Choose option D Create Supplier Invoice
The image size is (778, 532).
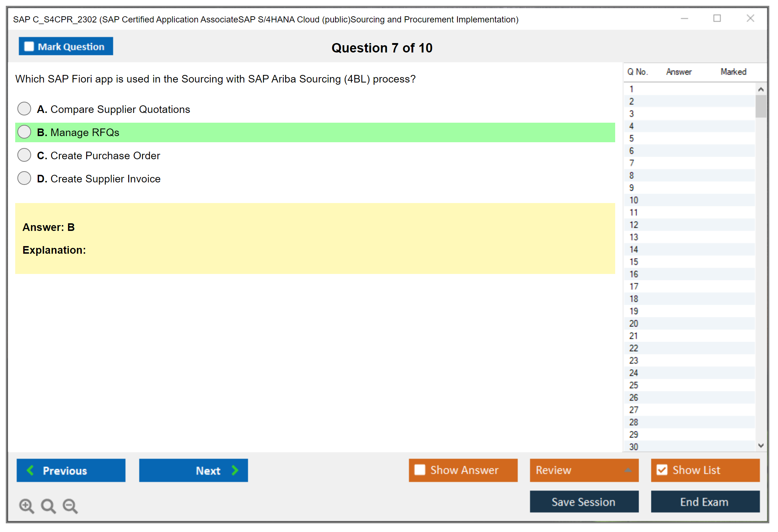tap(24, 178)
